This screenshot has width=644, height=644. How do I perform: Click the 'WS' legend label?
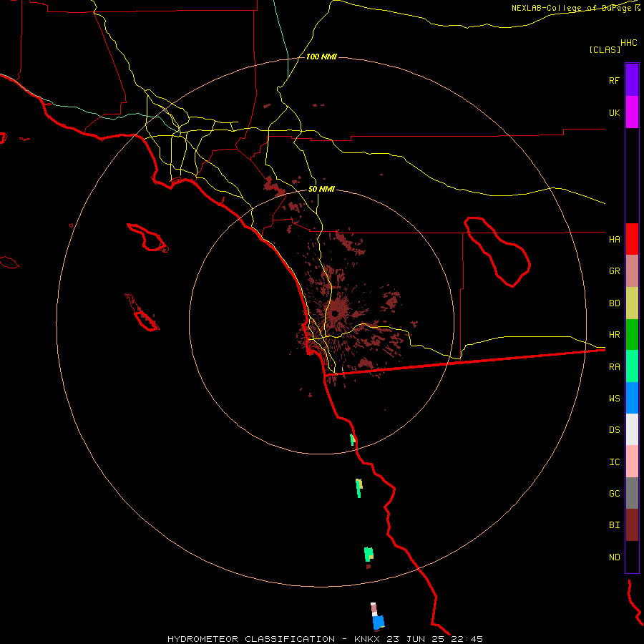[615, 399]
